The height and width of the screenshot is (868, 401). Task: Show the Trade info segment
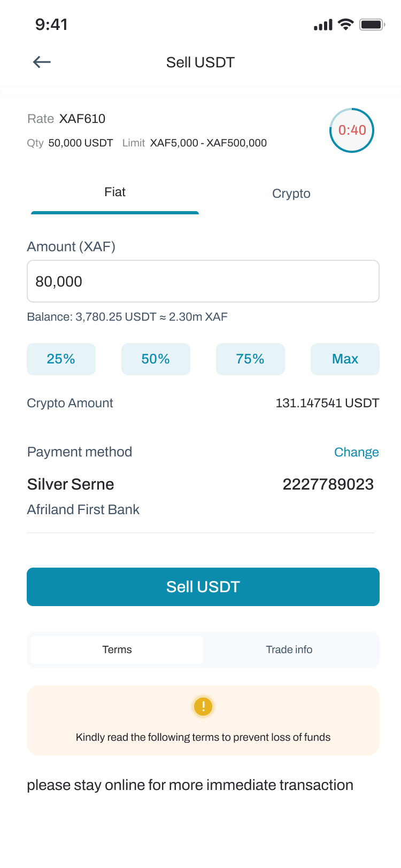pos(289,649)
